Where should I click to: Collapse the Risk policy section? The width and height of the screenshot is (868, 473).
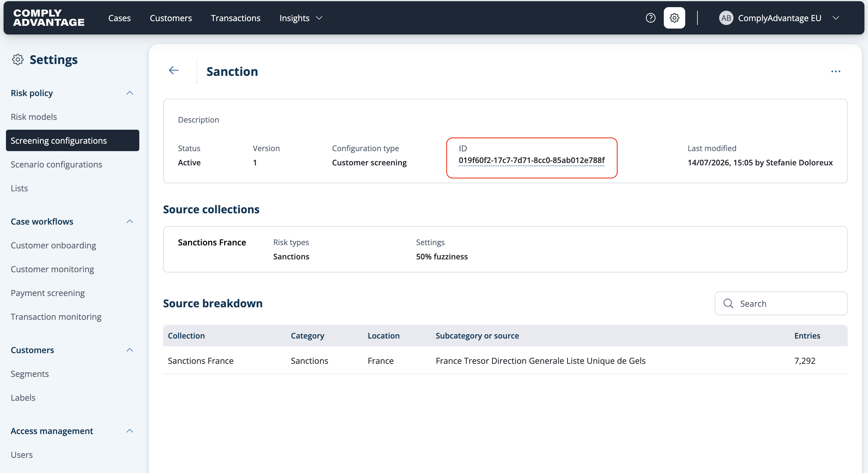(x=130, y=93)
